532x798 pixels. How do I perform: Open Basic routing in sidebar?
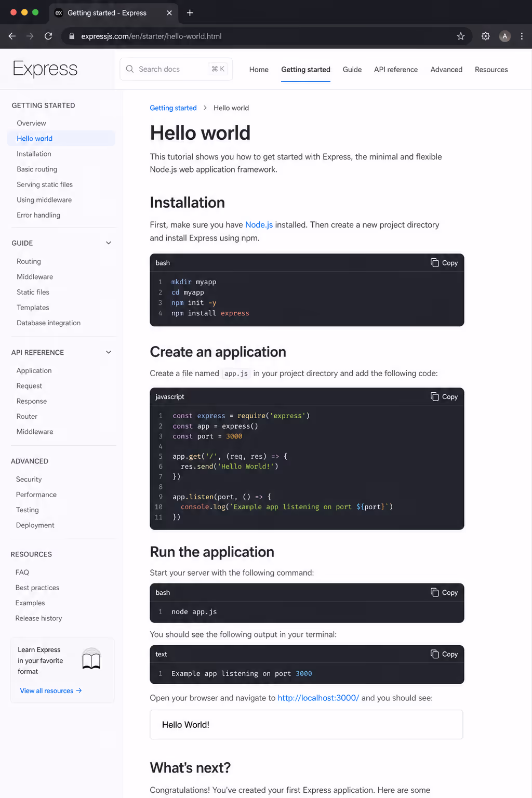(37, 169)
